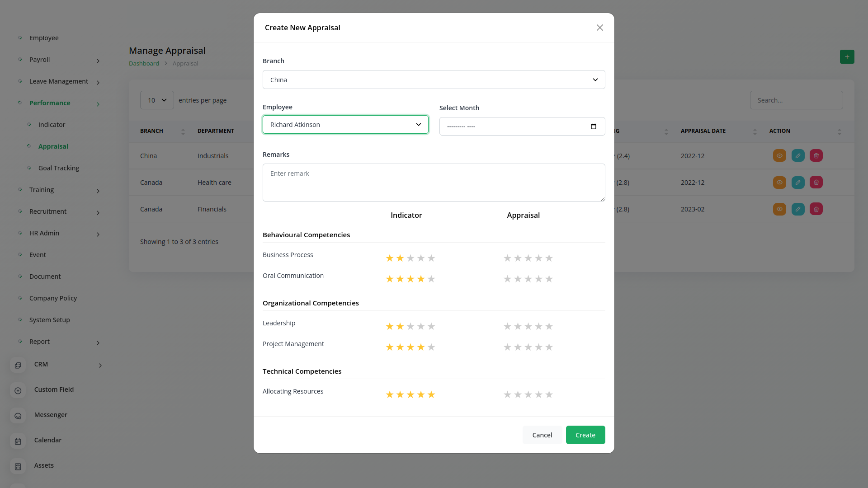The width and height of the screenshot is (868, 488).
Task: Give Allocating Resources appraisal one star
Action: point(507,395)
